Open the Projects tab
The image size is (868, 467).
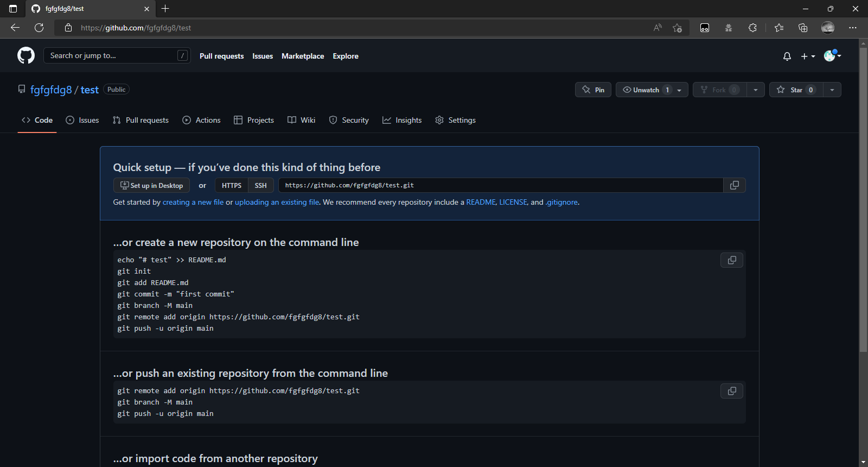tap(254, 120)
